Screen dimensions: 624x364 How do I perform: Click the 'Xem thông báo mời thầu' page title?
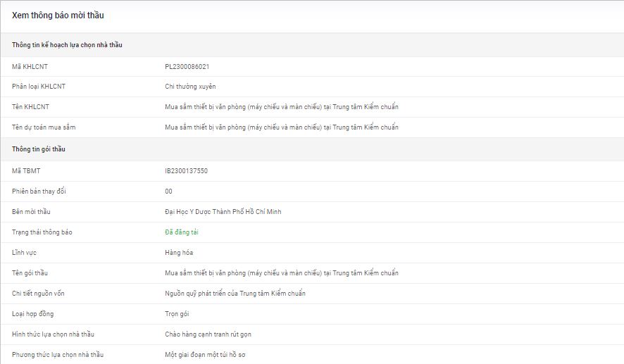[x=58, y=15]
